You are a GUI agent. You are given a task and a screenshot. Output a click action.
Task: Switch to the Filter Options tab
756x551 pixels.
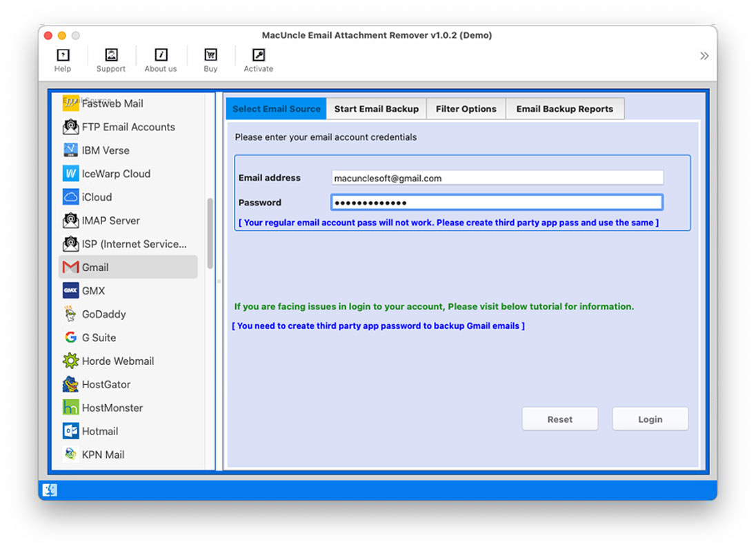pos(466,108)
